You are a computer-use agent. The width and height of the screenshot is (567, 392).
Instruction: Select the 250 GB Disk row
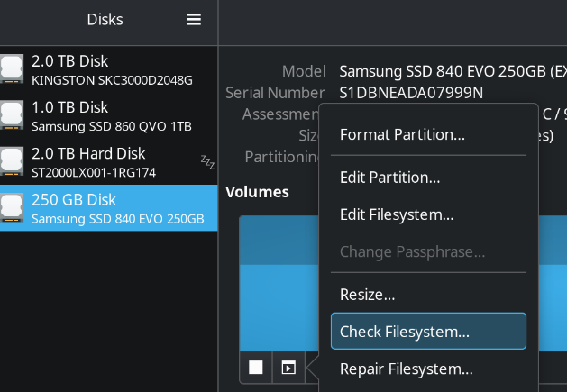(108, 208)
